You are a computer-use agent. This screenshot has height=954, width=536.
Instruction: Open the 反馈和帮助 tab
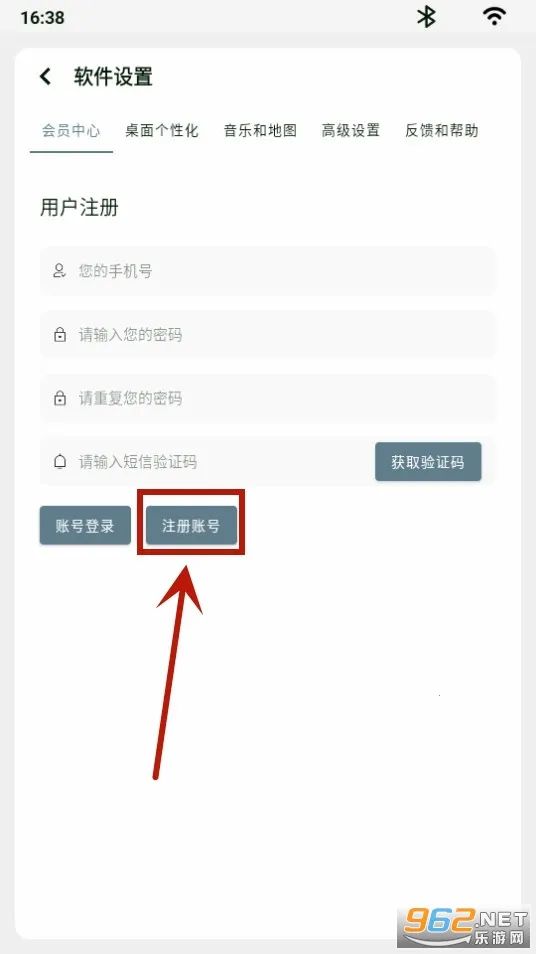(442, 131)
